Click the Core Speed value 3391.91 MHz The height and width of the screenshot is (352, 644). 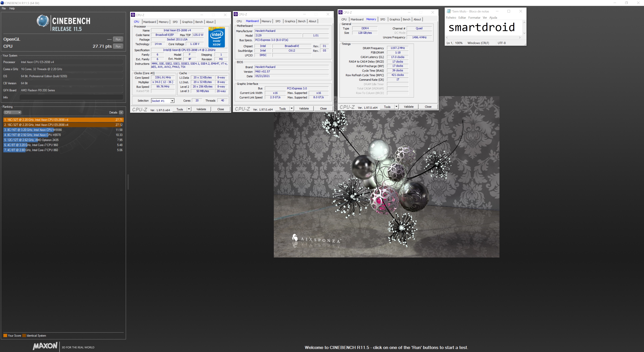pyautogui.click(x=163, y=78)
